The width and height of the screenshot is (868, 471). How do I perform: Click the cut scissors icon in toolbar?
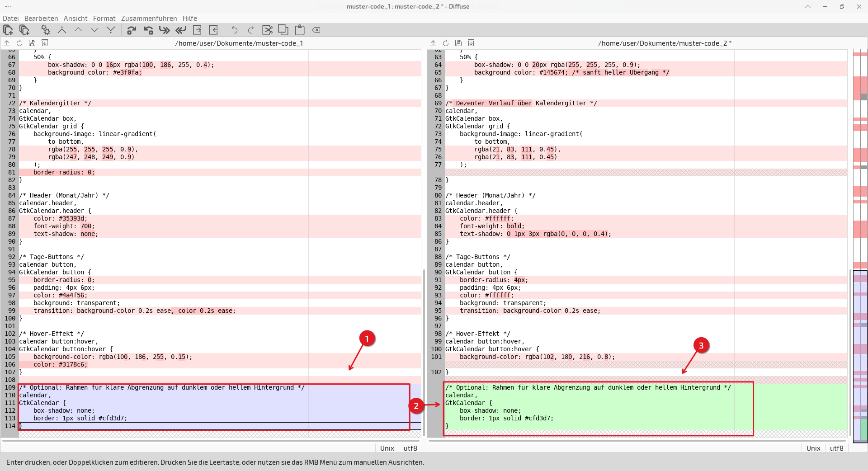(267, 30)
